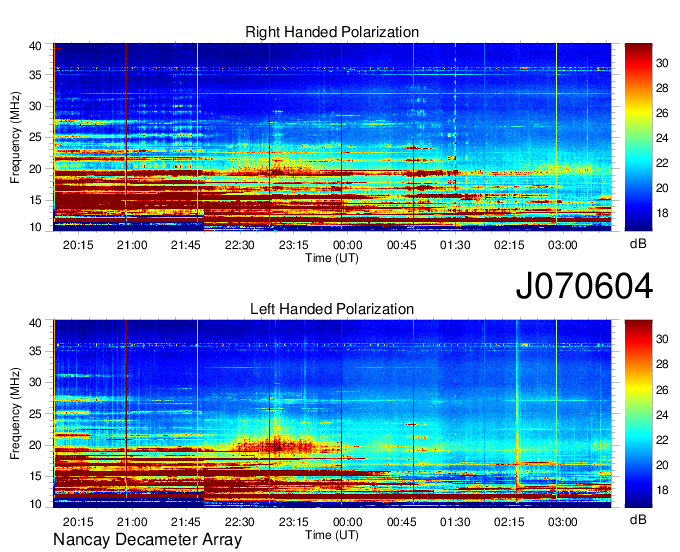Click the 40 MHz tick on bottom frequency axis
Image resolution: width=680 pixels, height=552 pixels.
pyautogui.click(x=35, y=323)
